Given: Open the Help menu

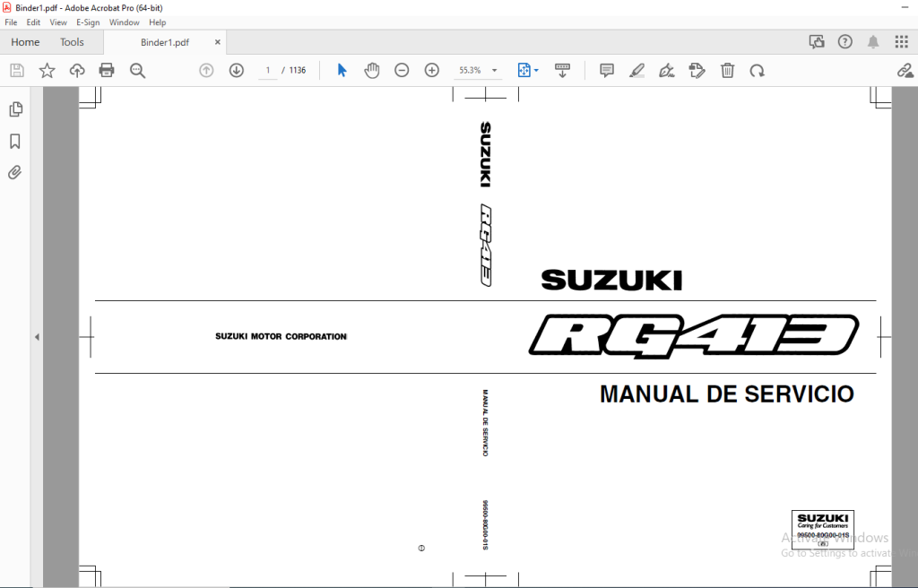Looking at the screenshot, I should point(158,22).
